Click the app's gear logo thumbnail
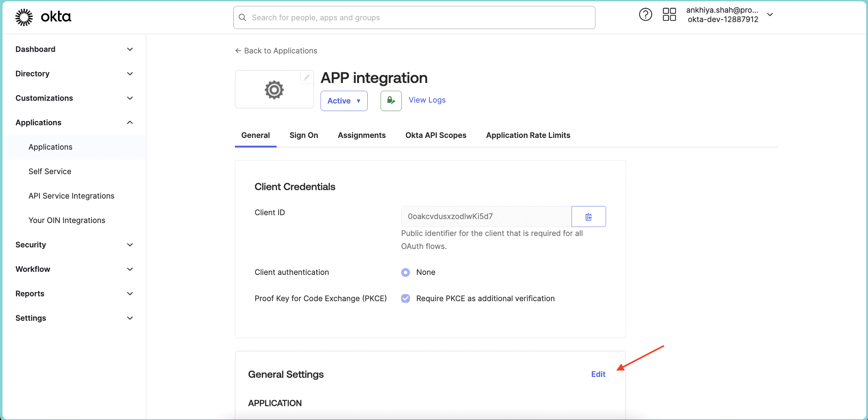This screenshot has width=868, height=420. pos(274,89)
